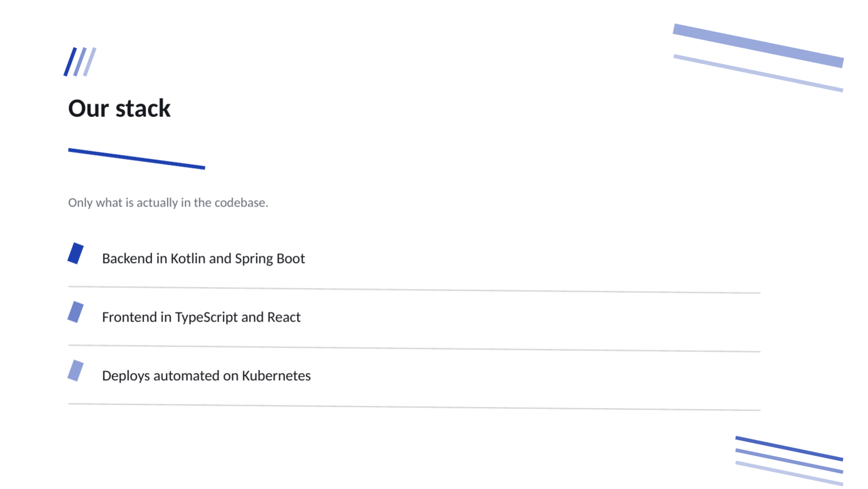Click the triple-slash logo mark above the title

(80, 61)
